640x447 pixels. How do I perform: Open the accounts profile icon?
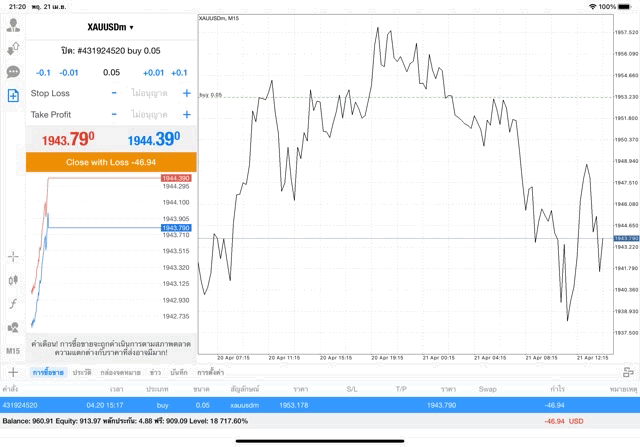coord(13,25)
